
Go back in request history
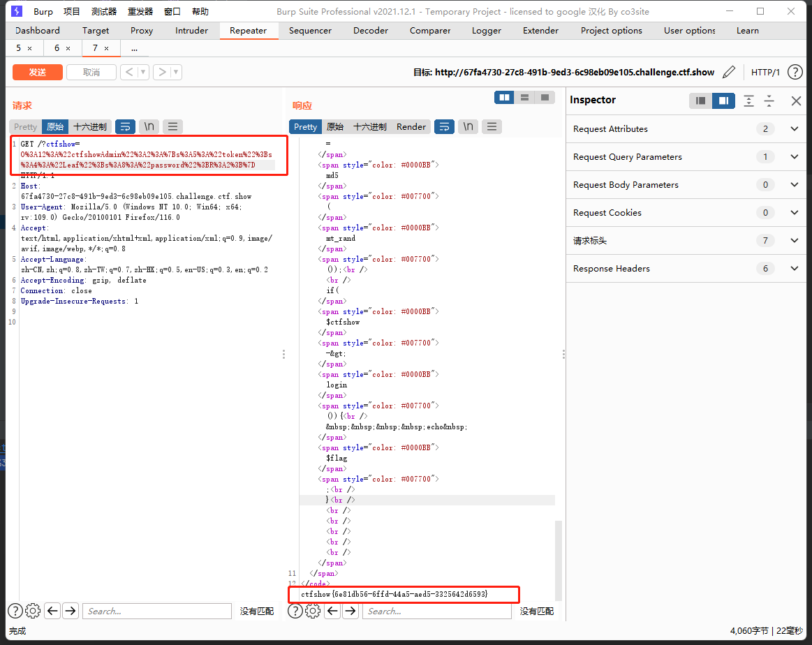[129, 72]
